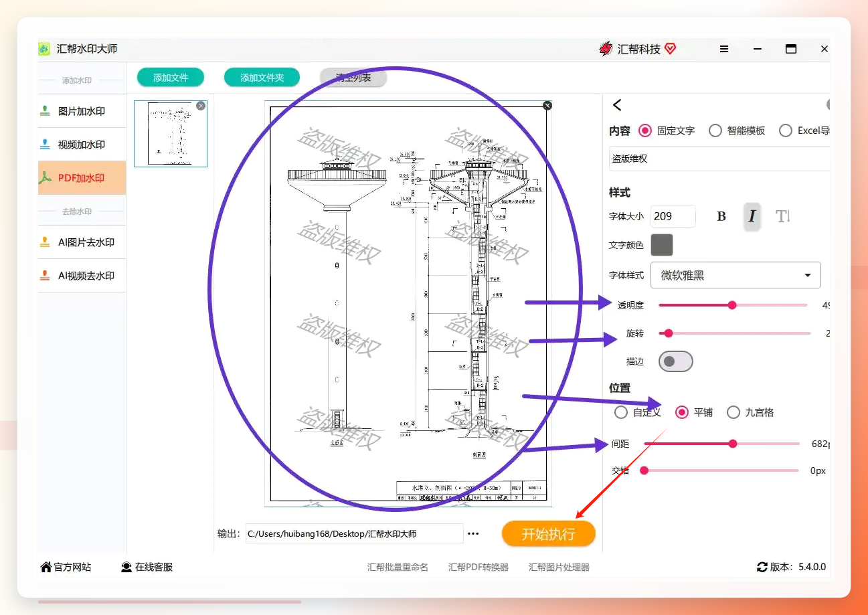
Task: Close the preview with the X icon
Action: pos(547,105)
